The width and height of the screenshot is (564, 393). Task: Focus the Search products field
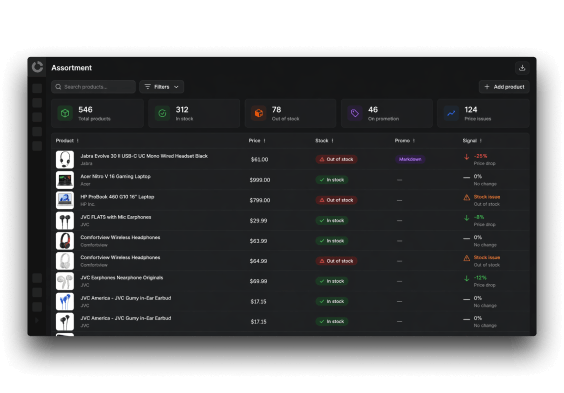(93, 87)
